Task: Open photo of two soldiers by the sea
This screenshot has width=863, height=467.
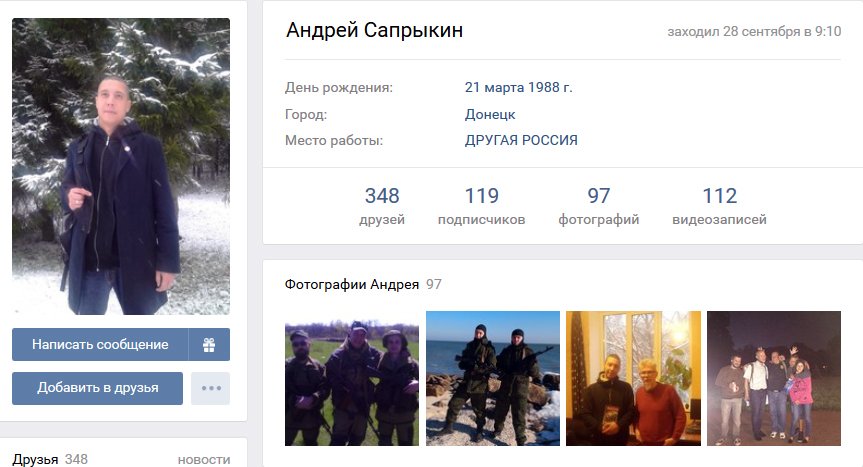Action: coord(493,378)
